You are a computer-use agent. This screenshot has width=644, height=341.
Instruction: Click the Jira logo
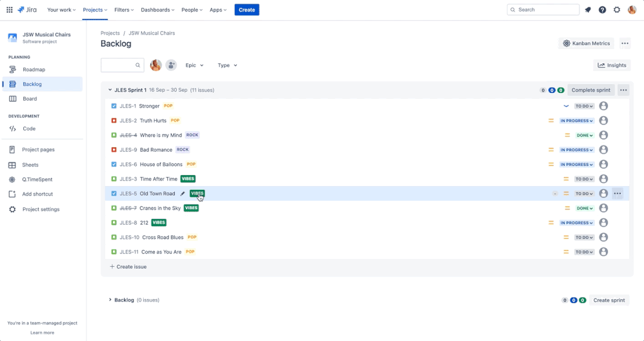(x=27, y=10)
